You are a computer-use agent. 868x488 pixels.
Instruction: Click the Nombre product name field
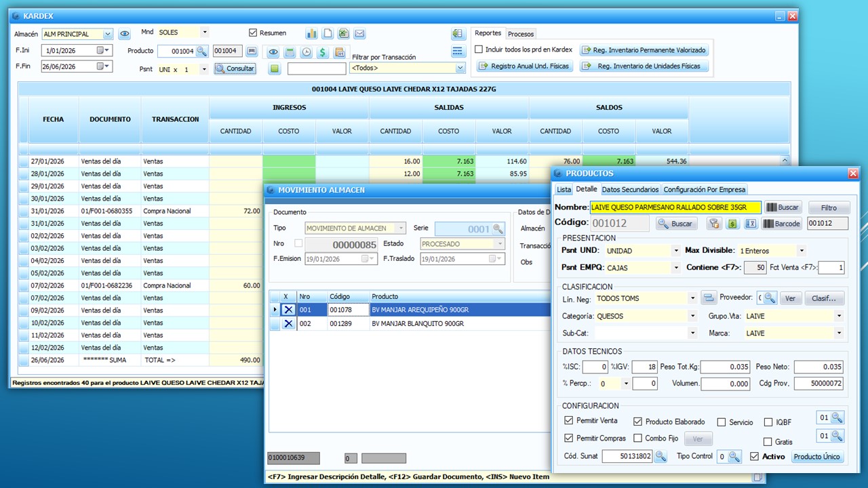[675, 207]
